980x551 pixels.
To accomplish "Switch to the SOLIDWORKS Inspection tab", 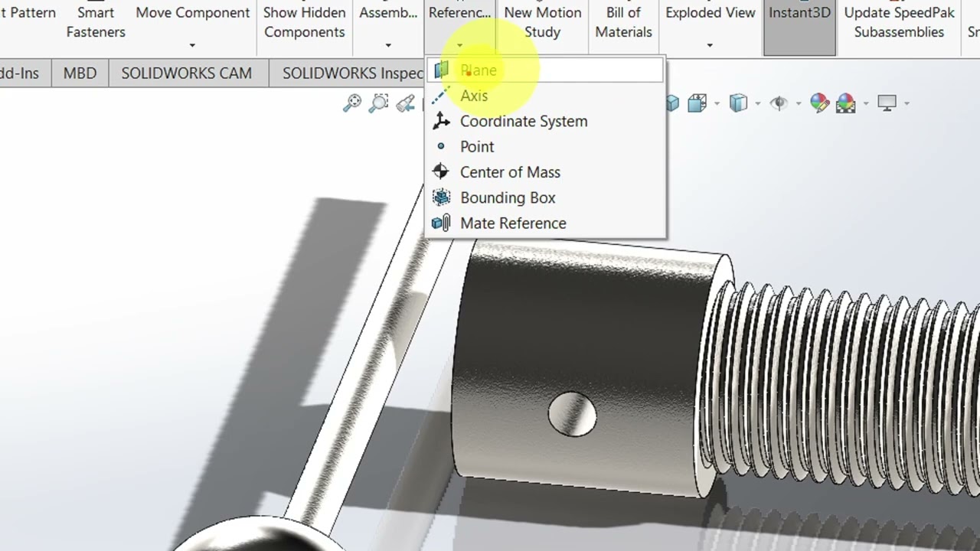I will pyautogui.click(x=352, y=73).
